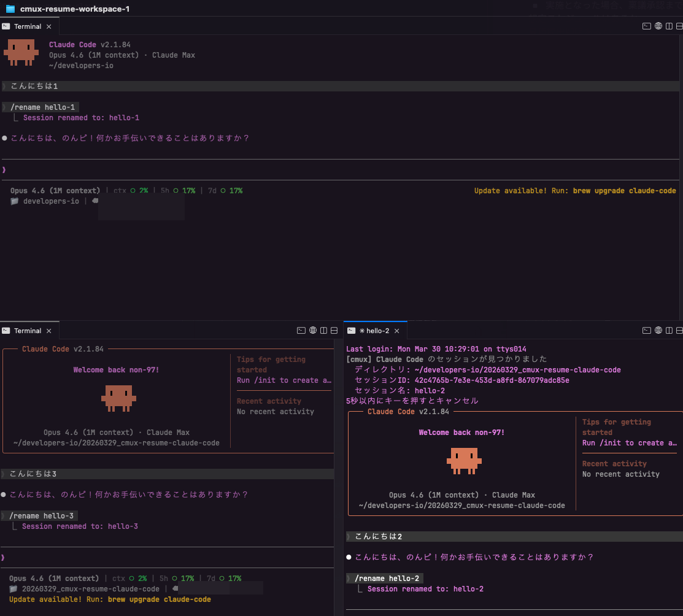Click the 20260329_cmux-resume-claude-code status bar icon

click(x=14, y=588)
